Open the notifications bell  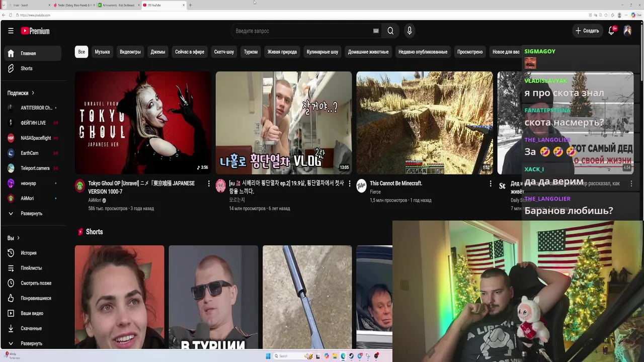pyautogui.click(x=612, y=31)
